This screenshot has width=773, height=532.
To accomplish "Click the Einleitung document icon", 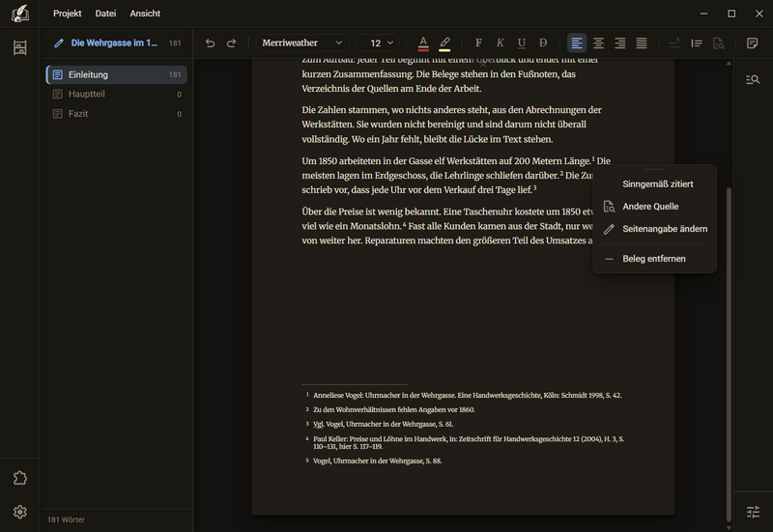I will [x=58, y=75].
